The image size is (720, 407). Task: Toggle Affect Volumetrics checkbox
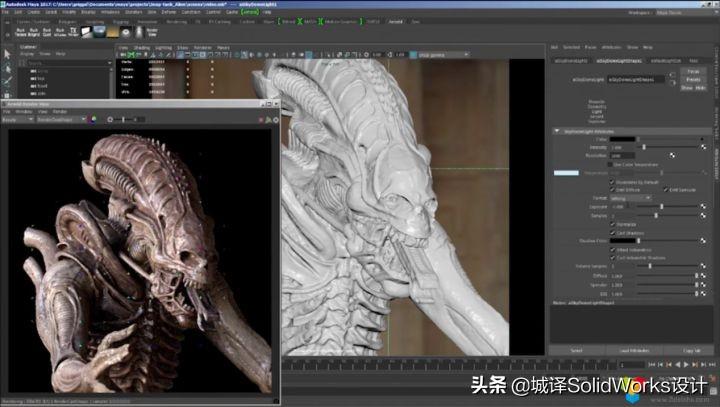(613, 249)
